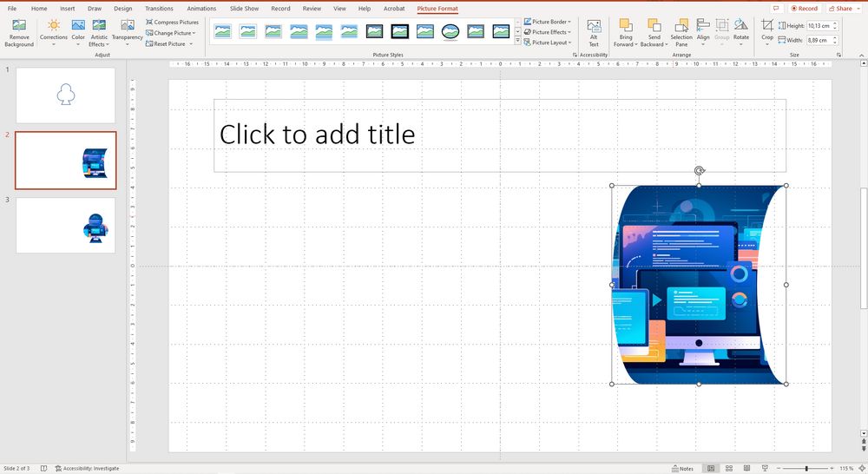Switch to the Acrobat tab

pyautogui.click(x=394, y=9)
